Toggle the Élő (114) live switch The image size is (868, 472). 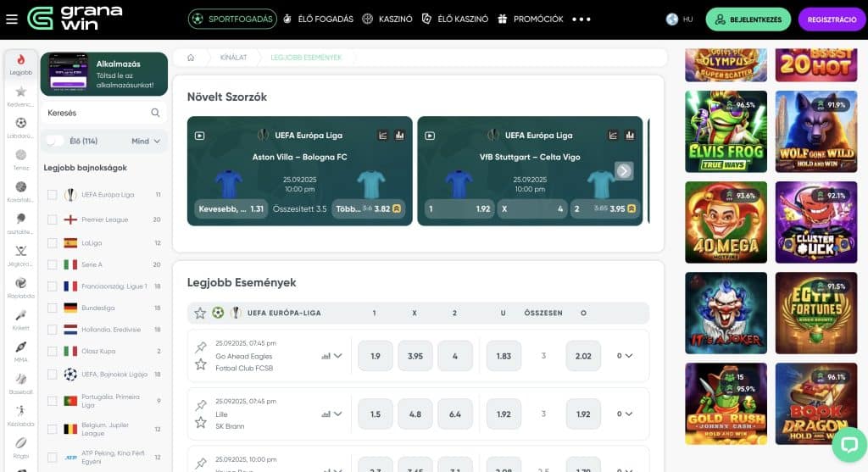coord(55,141)
